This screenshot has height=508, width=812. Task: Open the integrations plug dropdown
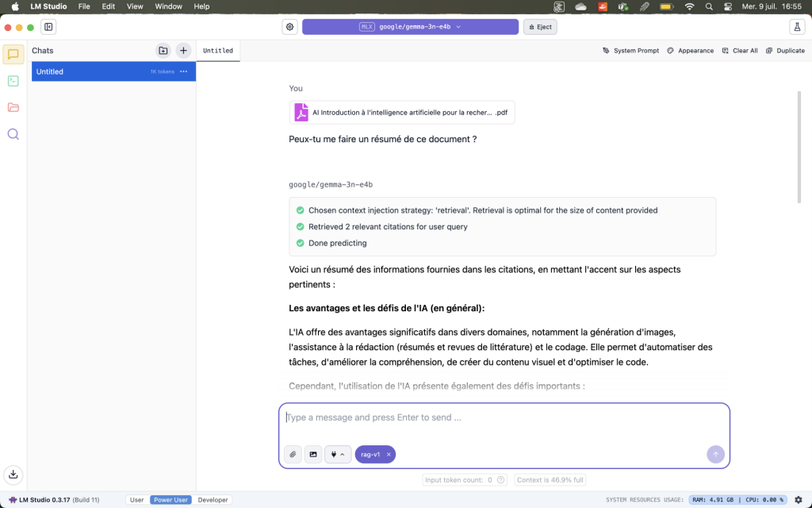point(338,454)
